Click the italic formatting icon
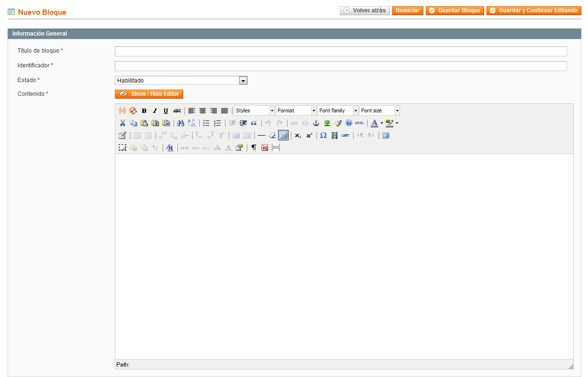Screen dimensions: 588x377 pyautogui.click(x=155, y=111)
